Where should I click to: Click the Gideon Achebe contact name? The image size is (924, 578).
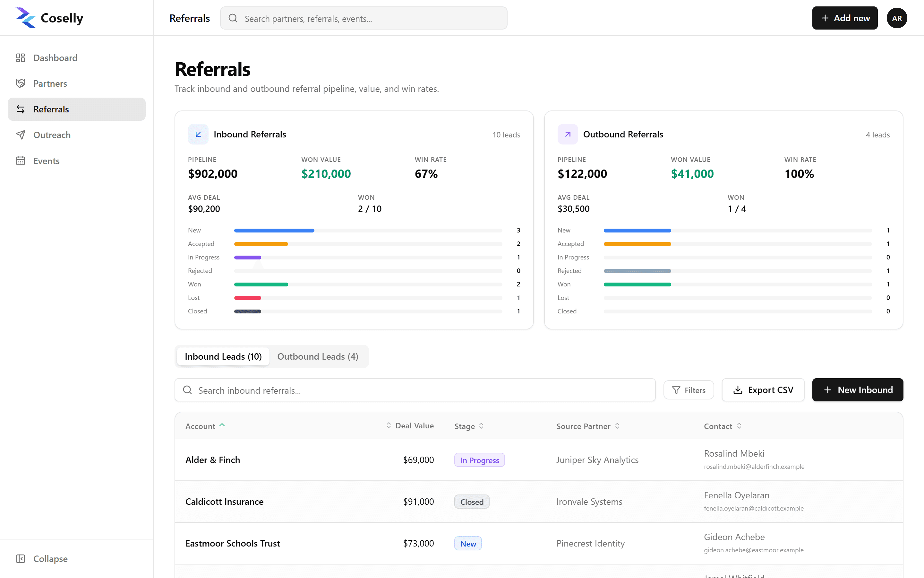tap(734, 537)
